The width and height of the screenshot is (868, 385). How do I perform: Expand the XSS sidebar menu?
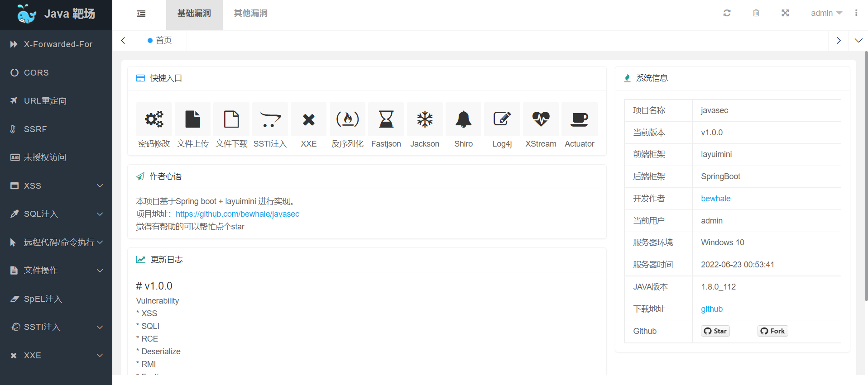(x=56, y=185)
